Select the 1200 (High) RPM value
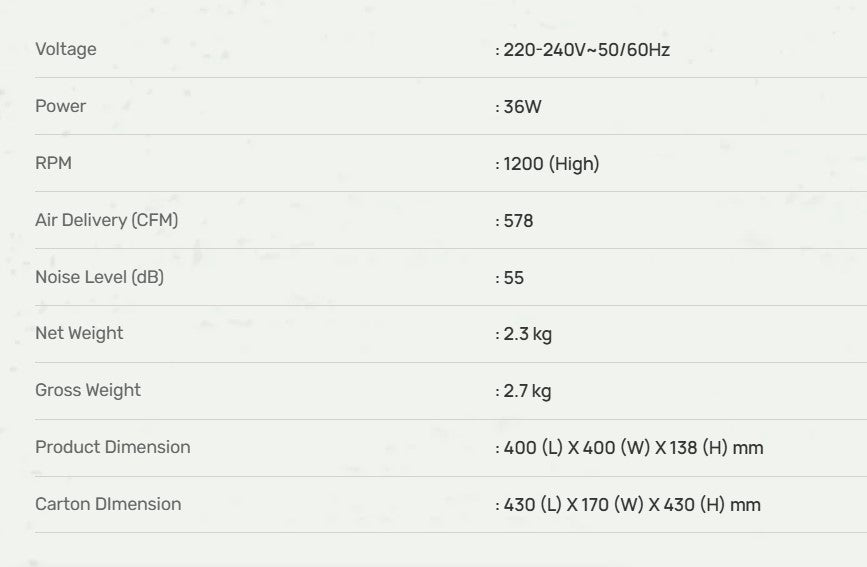867x567 pixels. [x=551, y=163]
